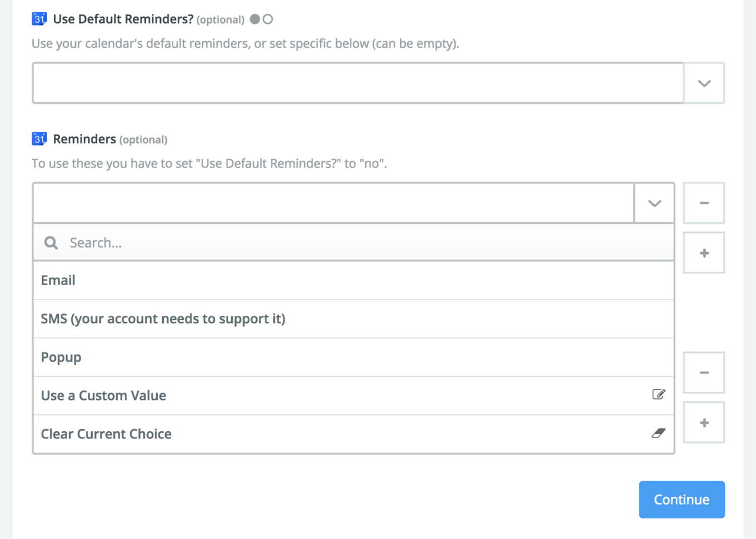The image size is (756, 539).
Task: Click the minus icon to remove the reminder row
Action: coord(704,203)
